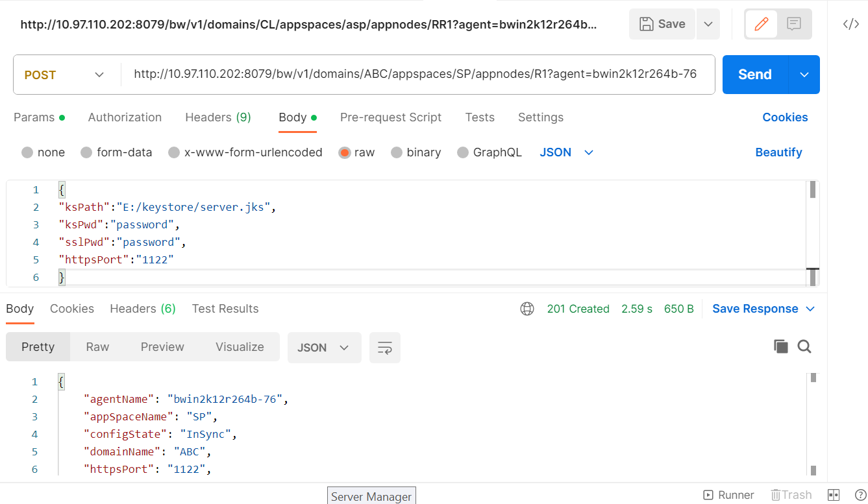Toggle line wrap icon in response

coord(385,348)
